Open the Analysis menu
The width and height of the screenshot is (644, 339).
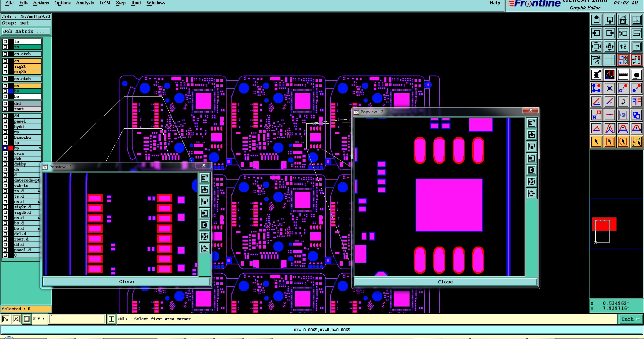click(x=85, y=3)
